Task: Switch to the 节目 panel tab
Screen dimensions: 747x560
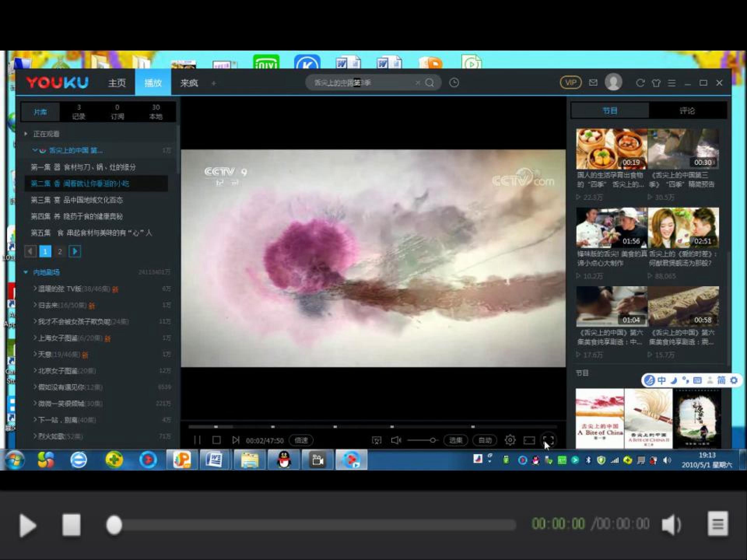Action: [610, 110]
